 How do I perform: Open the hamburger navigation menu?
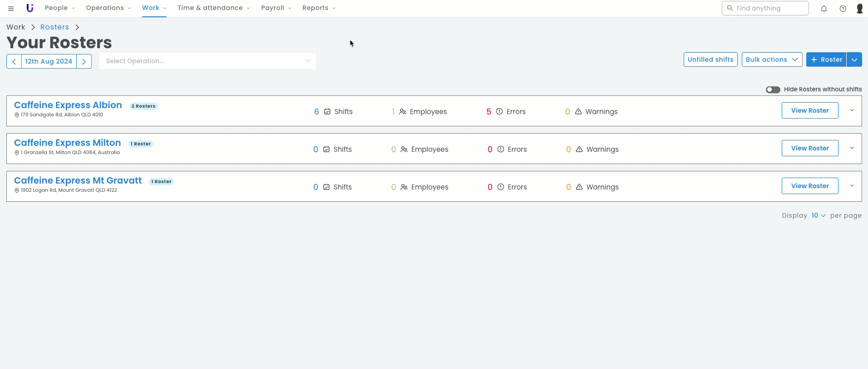[11, 8]
